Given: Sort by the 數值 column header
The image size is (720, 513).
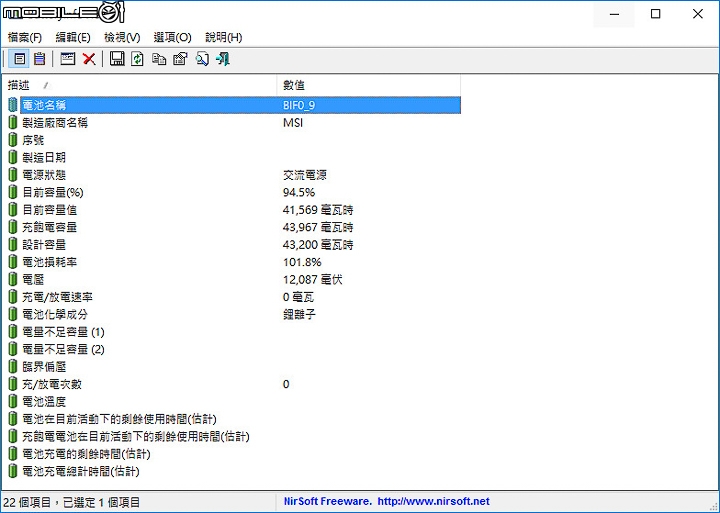Looking at the screenshot, I should [369, 85].
